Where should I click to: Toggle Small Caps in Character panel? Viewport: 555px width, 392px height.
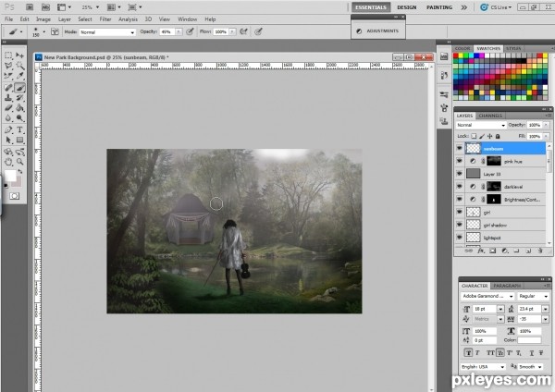tap(500, 353)
